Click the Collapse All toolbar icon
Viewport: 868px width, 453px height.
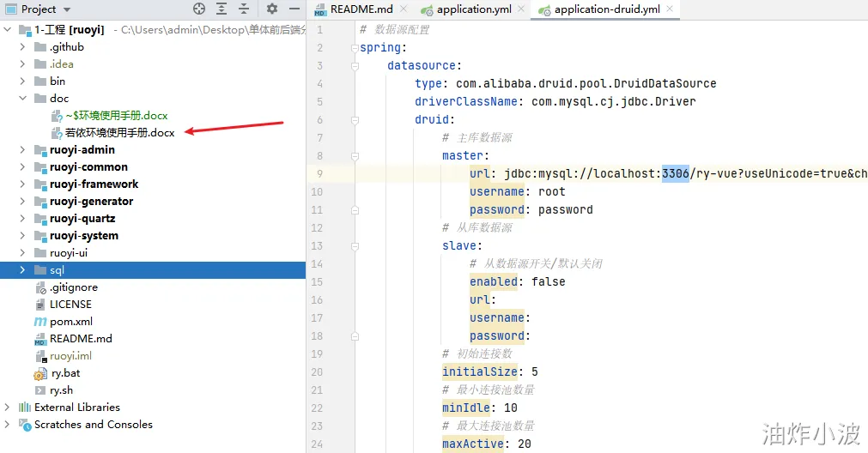pos(244,9)
